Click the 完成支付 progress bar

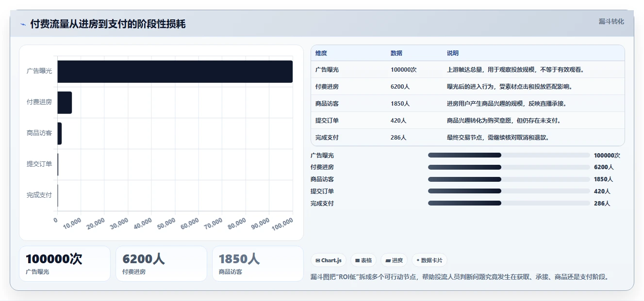click(x=509, y=204)
